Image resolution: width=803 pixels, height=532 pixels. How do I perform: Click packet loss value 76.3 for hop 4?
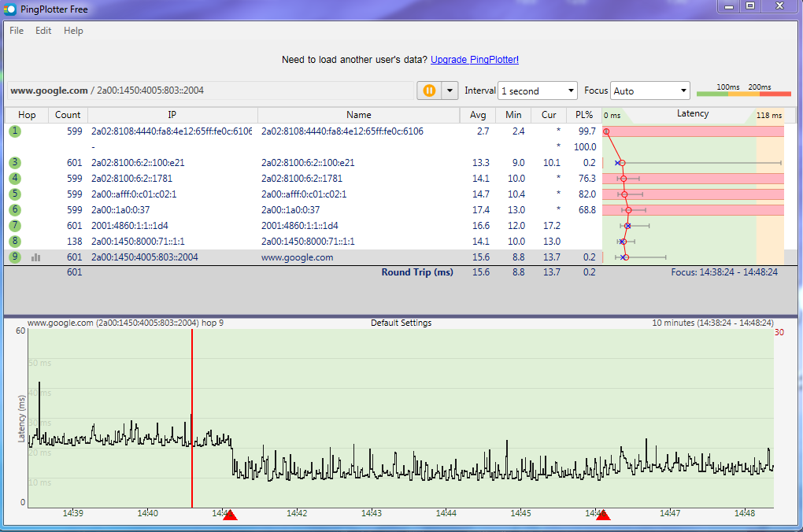[587, 178]
